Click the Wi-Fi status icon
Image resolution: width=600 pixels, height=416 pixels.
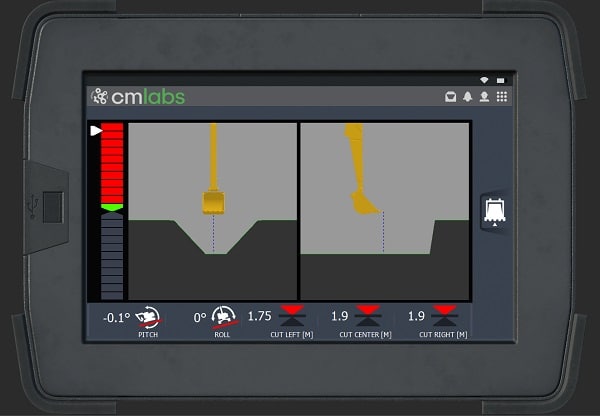(484, 80)
